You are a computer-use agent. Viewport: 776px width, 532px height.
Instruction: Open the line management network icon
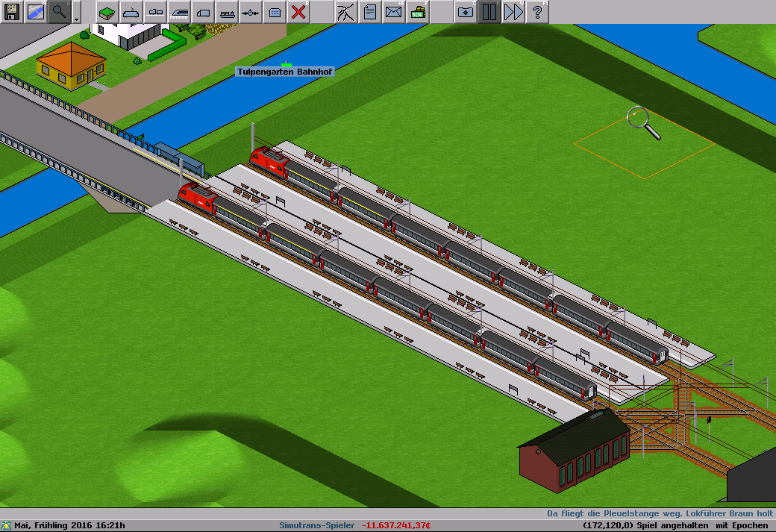click(x=346, y=11)
